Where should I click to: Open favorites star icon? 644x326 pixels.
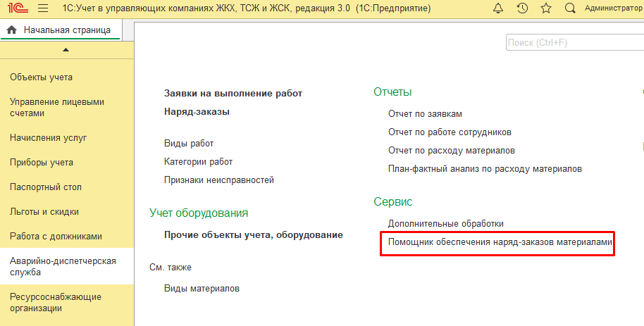pos(546,8)
